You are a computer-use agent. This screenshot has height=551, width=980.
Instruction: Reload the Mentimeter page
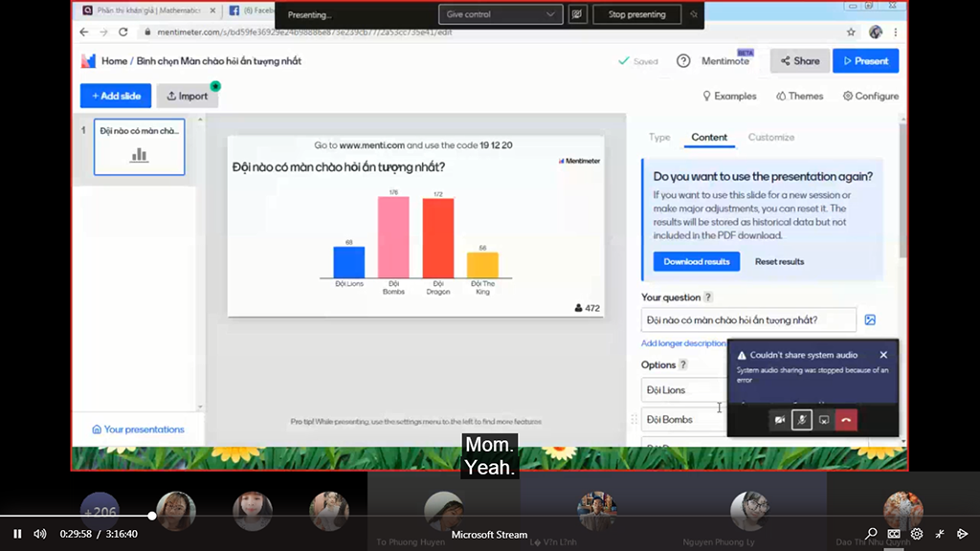123,32
